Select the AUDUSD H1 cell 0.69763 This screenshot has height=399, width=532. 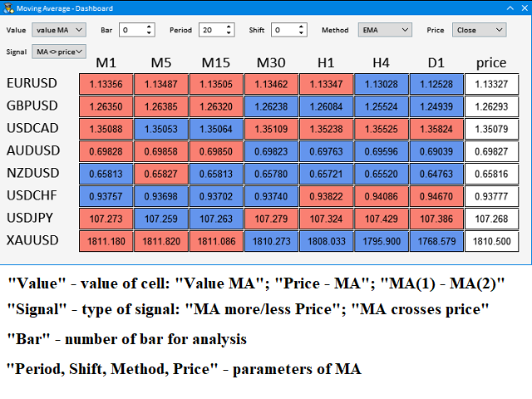(326, 151)
